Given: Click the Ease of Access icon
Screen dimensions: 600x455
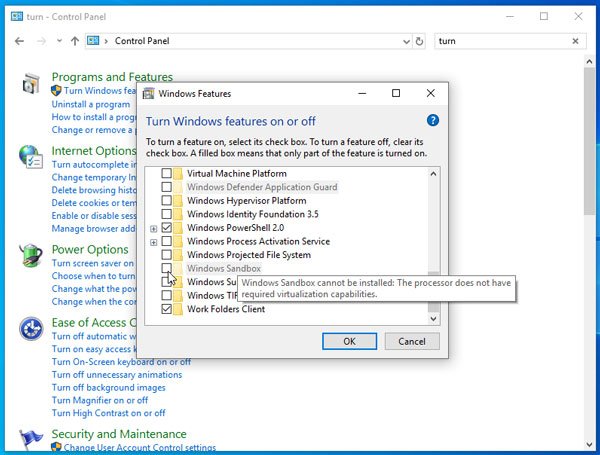Looking at the screenshot, I should click(31, 329).
